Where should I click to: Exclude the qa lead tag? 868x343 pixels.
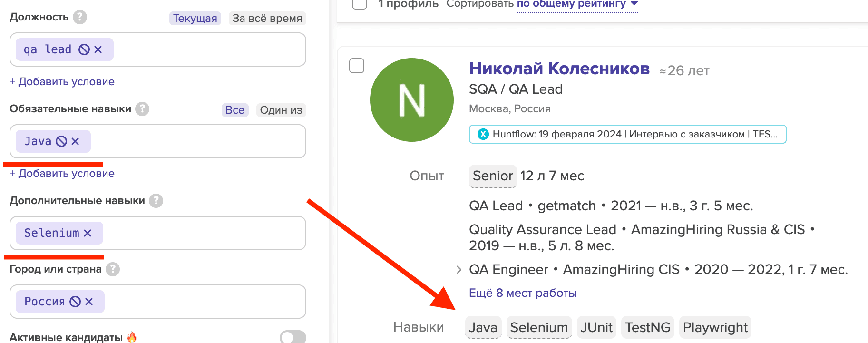coord(84,49)
